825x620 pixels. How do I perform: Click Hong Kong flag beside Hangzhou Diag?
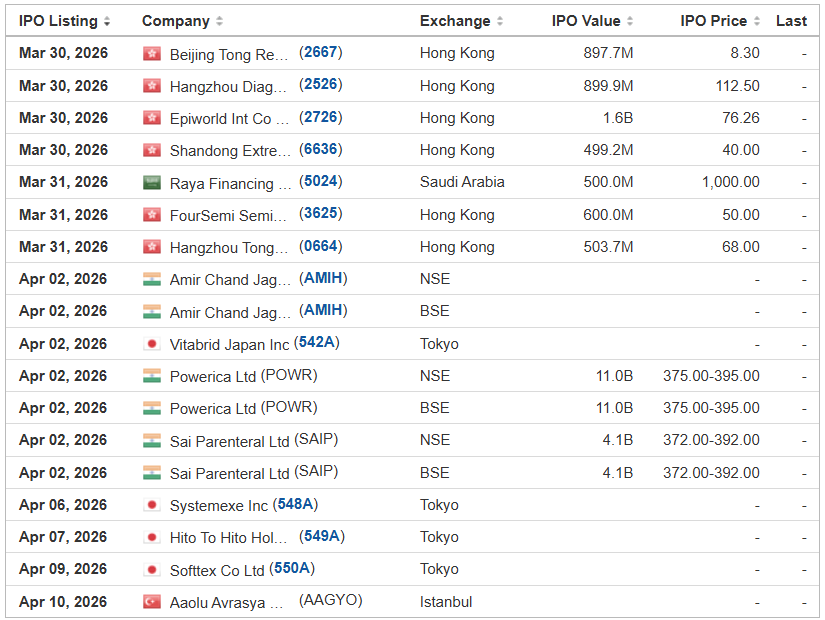tap(152, 86)
